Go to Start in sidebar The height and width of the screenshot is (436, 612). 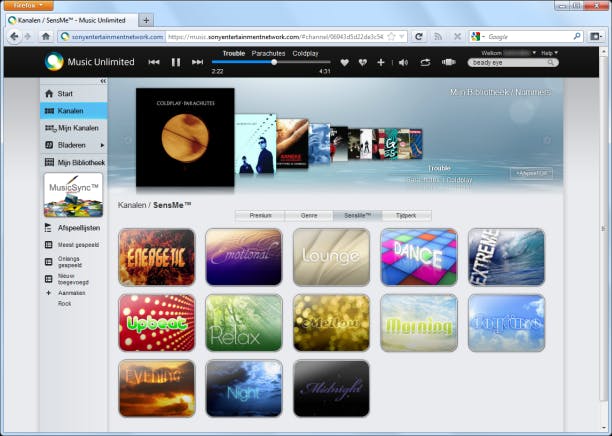(x=73, y=94)
